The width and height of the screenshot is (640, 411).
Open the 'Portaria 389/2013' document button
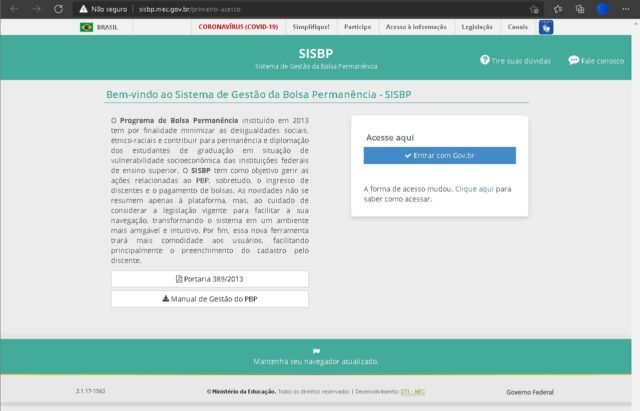tap(210, 279)
